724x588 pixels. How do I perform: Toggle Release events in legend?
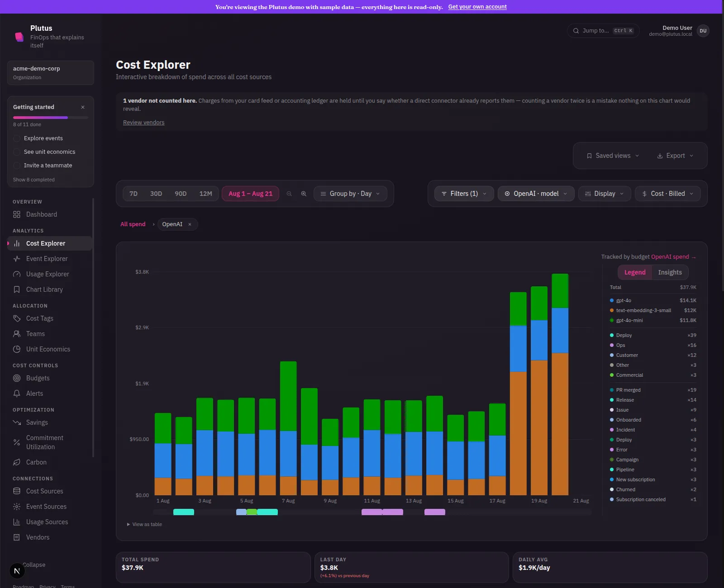point(653,400)
